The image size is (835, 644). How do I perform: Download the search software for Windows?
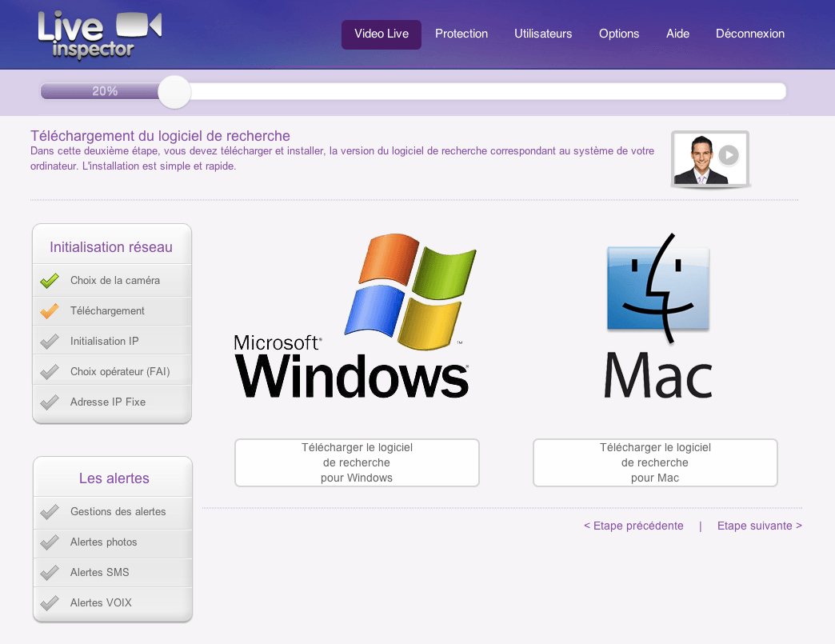[357, 462]
